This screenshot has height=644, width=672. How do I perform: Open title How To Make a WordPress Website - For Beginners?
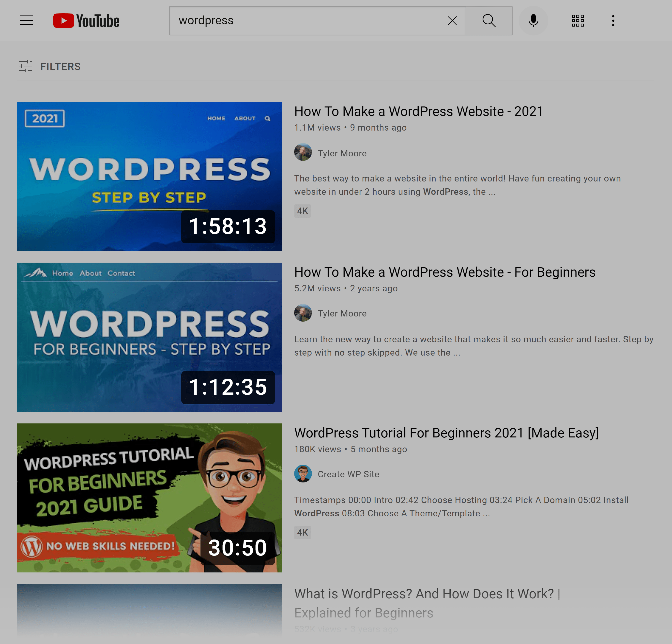click(x=445, y=272)
